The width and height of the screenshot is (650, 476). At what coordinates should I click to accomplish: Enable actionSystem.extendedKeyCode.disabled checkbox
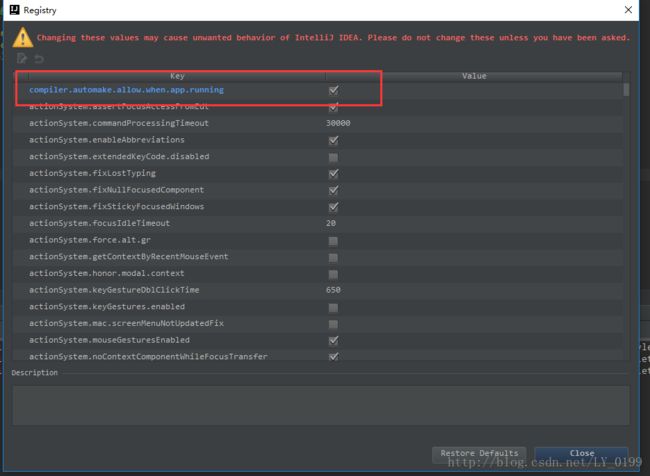(333, 157)
